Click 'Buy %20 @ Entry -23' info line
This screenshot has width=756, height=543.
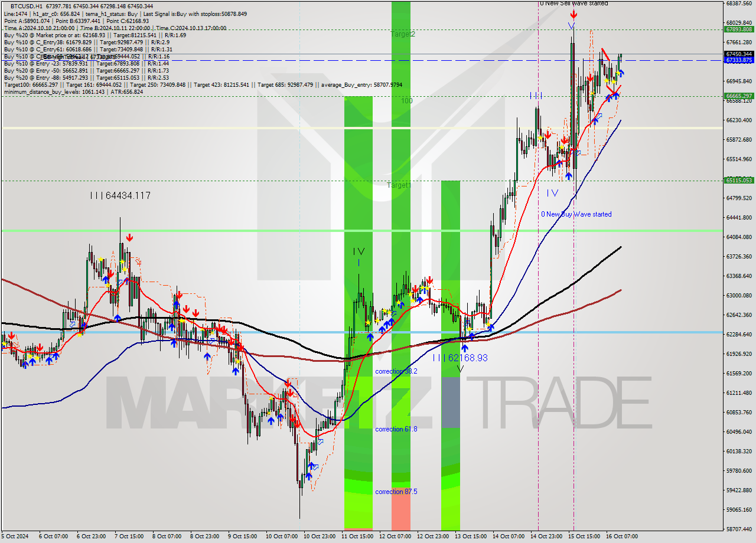coord(87,63)
